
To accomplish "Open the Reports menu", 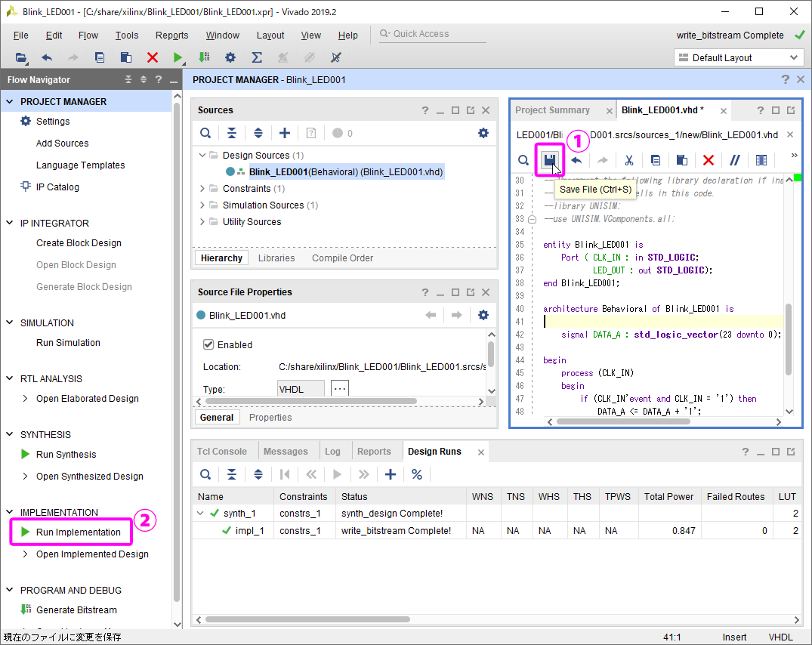I will pos(171,35).
